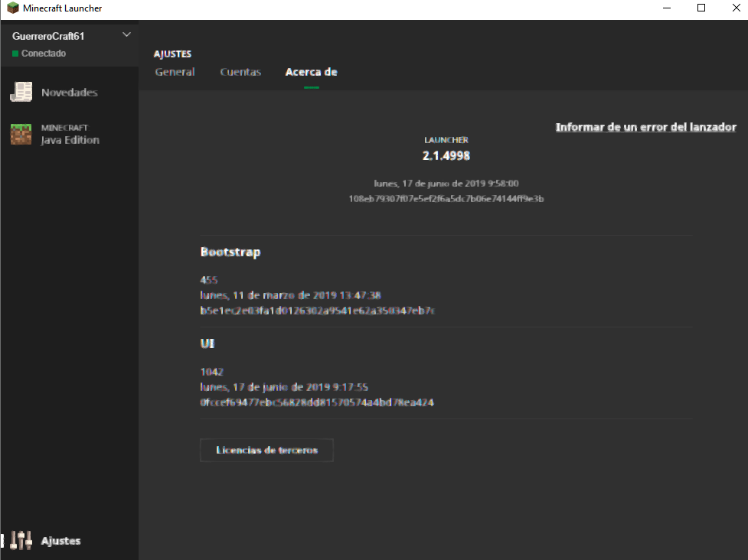Minimize the Minecraft Launcher window
748x560 pixels.
[667, 8]
